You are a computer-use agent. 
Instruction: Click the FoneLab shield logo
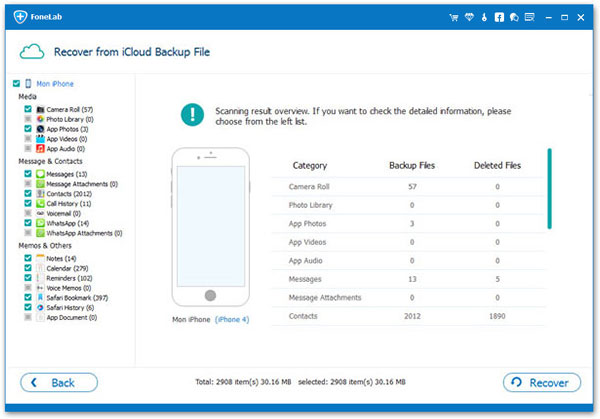coord(20,17)
